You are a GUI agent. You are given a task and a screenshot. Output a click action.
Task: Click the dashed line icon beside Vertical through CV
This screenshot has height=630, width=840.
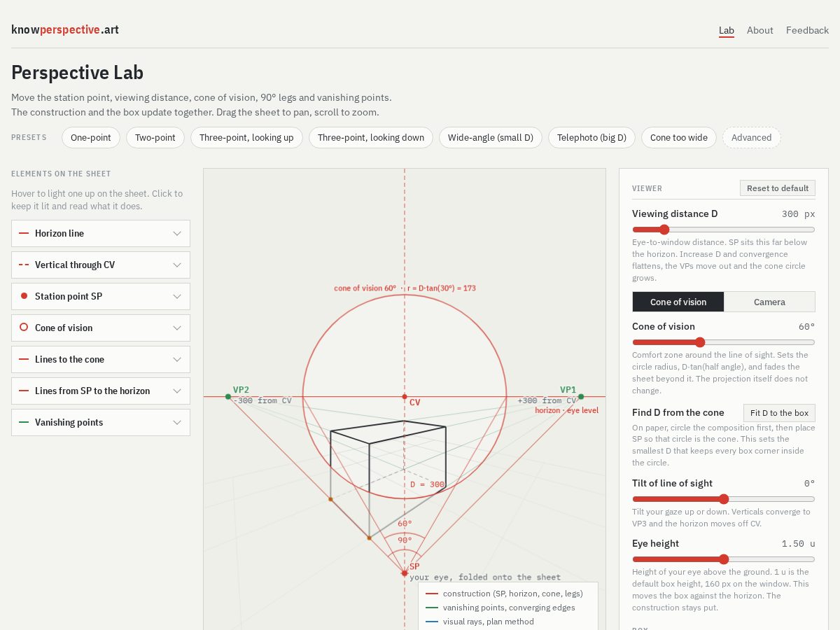[24, 265]
